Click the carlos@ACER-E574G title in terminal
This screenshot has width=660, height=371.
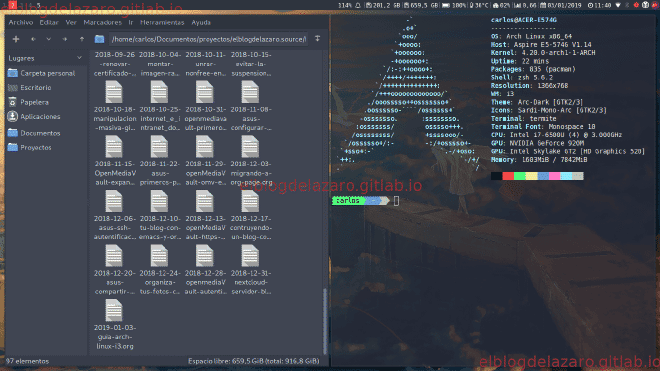point(524,20)
